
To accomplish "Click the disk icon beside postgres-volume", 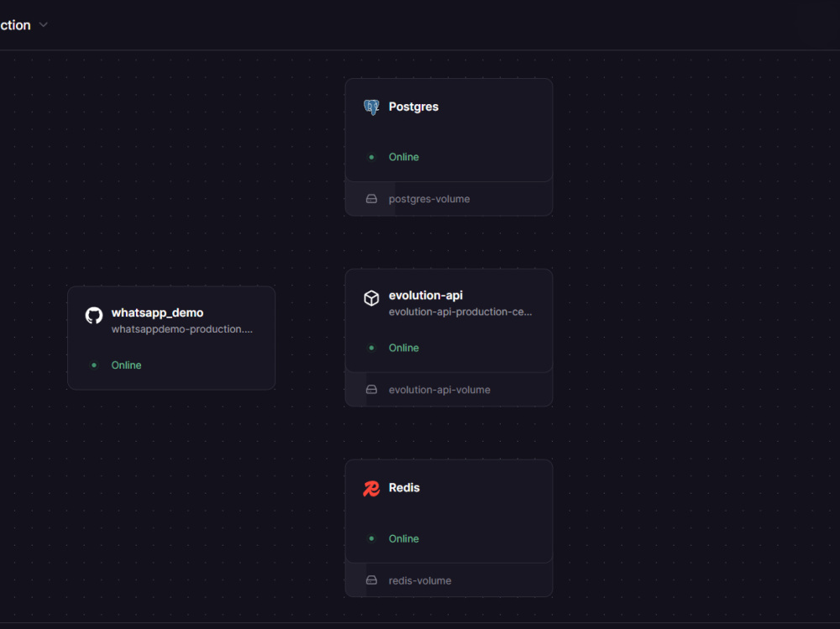I will pyautogui.click(x=371, y=199).
